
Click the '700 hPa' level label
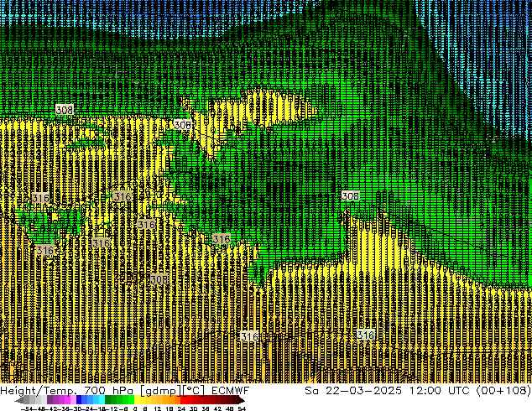click(x=108, y=391)
